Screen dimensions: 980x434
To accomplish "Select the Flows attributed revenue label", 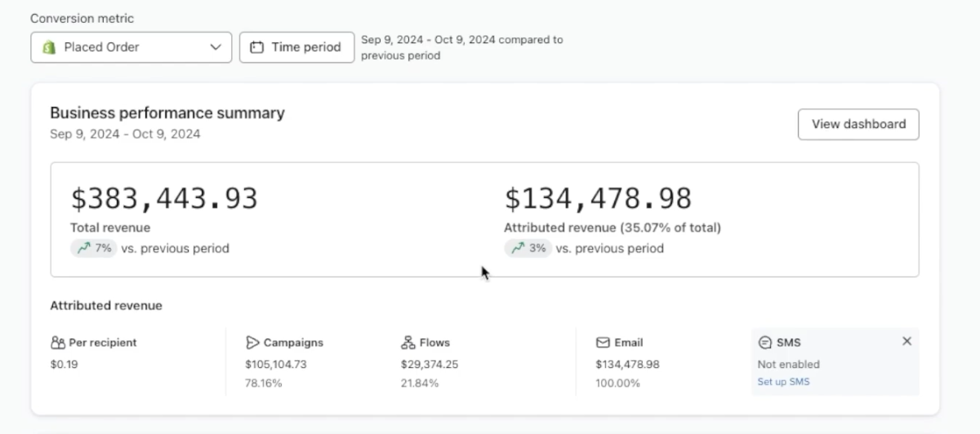I will point(434,343).
